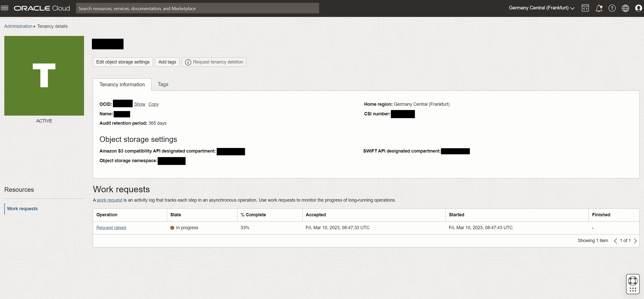Open the hamburger navigation menu
644x299 pixels.
tap(5, 8)
